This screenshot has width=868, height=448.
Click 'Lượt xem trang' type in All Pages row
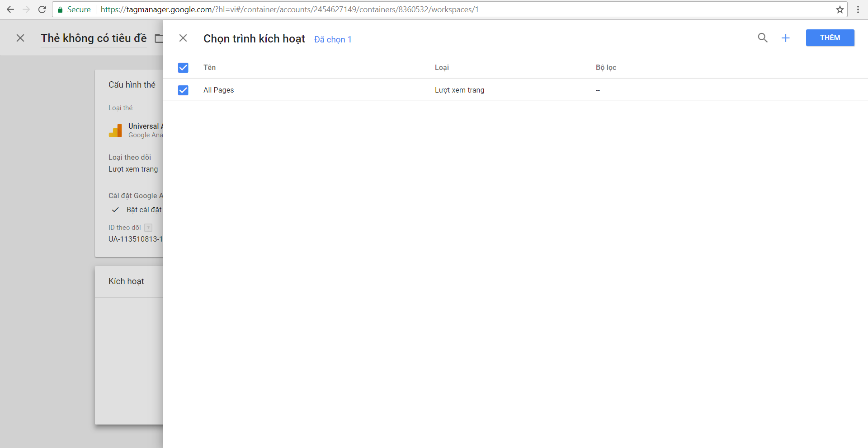pos(459,90)
